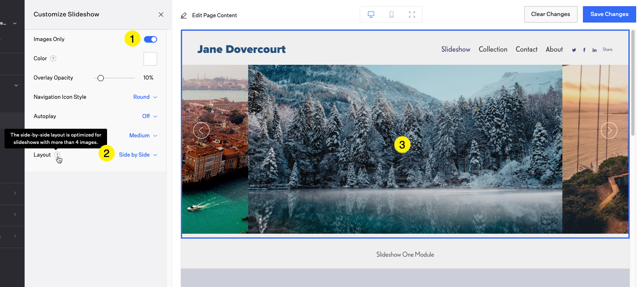The height and width of the screenshot is (287, 644).
Task: Click the desktop preview icon
Action: [371, 15]
